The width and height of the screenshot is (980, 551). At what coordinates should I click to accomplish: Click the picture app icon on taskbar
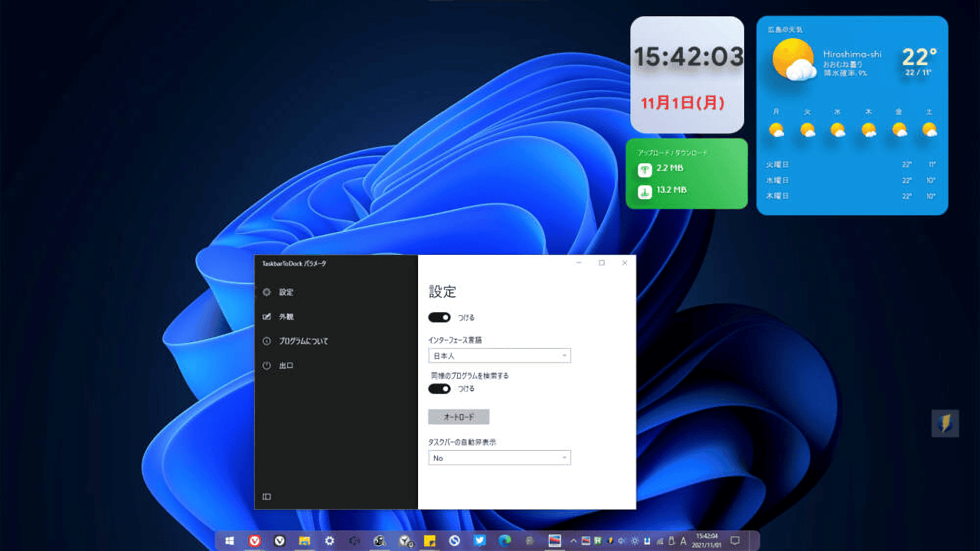tap(554, 540)
